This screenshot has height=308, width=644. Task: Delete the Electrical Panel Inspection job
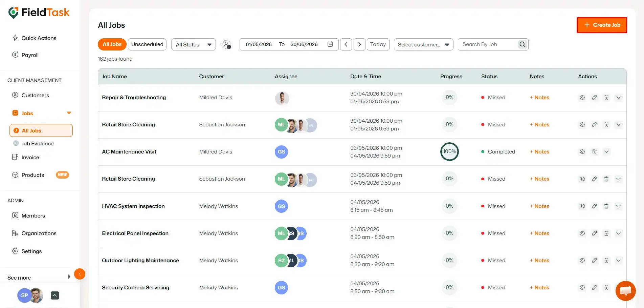[606, 233]
